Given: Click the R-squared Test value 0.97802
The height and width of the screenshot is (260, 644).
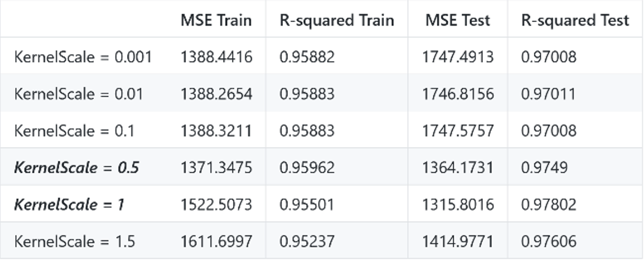Looking at the screenshot, I should pyautogui.click(x=549, y=204).
